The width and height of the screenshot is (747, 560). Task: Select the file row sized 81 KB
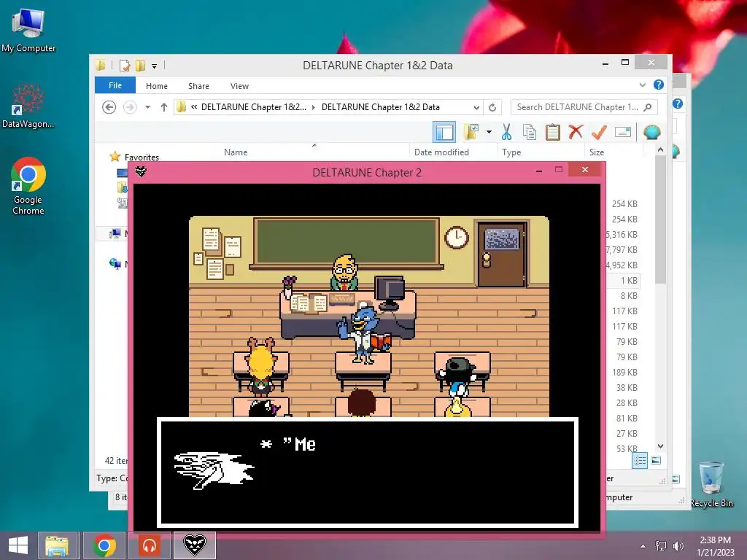click(623, 418)
